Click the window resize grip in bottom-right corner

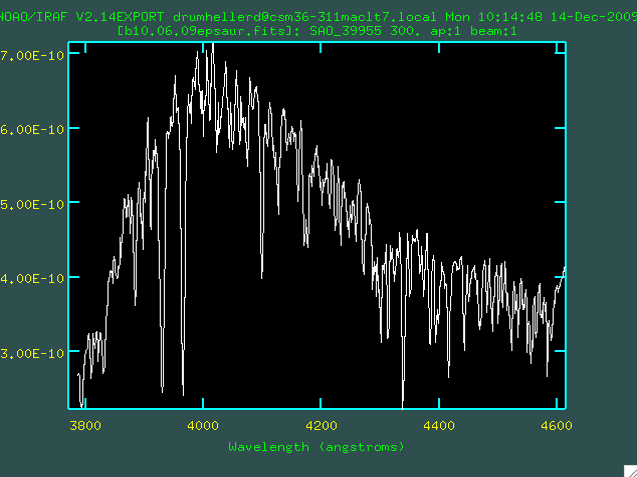(x=630, y=470)
